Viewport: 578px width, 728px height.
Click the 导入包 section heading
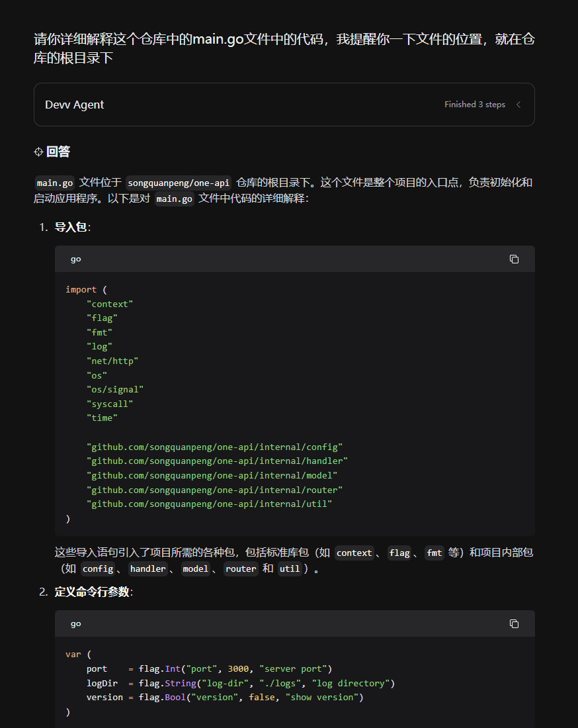coord(71,227)
